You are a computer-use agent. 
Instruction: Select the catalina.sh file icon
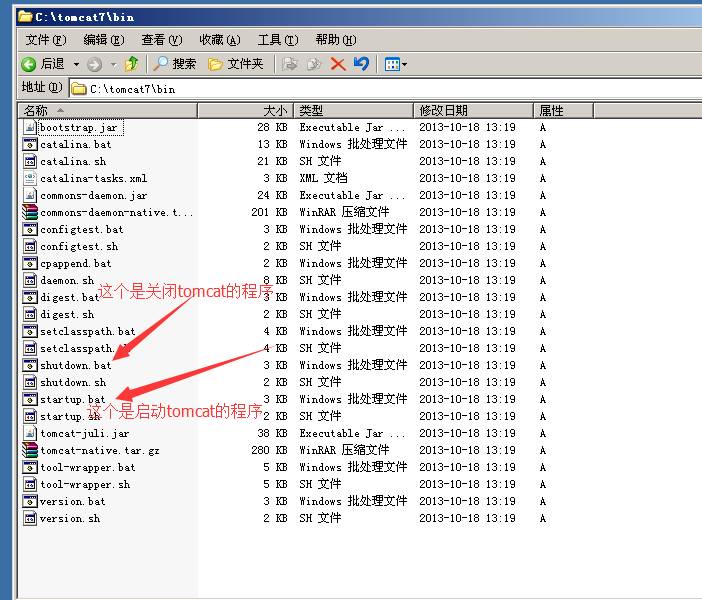tap(30, 161)
